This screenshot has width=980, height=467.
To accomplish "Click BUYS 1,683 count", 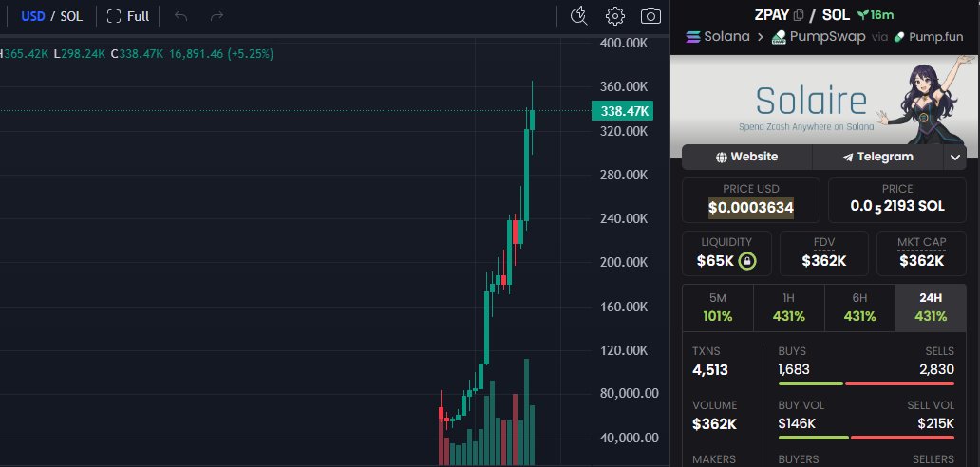I will [x=794, y=369].
